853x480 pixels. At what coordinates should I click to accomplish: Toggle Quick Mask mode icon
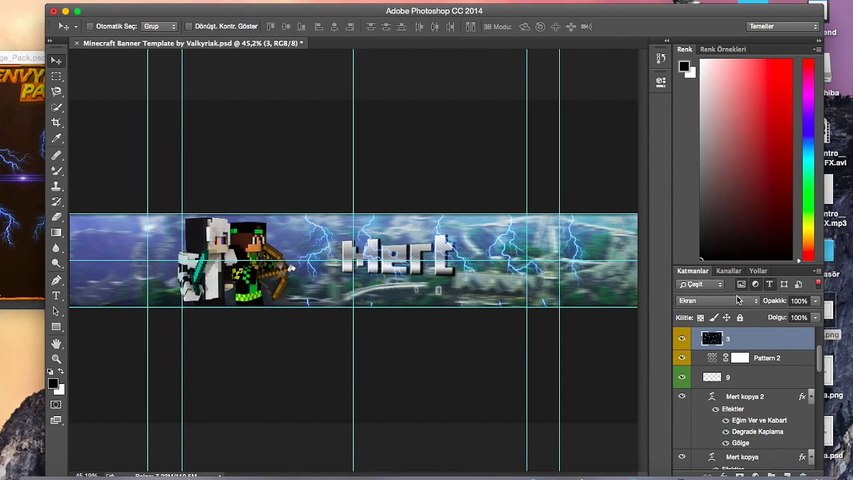[x=56, y=404]
